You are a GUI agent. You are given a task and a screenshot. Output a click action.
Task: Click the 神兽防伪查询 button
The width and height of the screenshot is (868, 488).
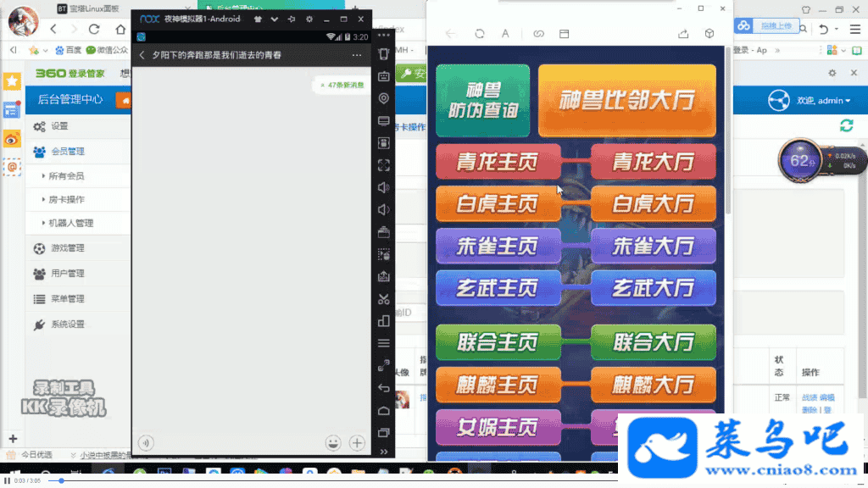coord(482,101)
